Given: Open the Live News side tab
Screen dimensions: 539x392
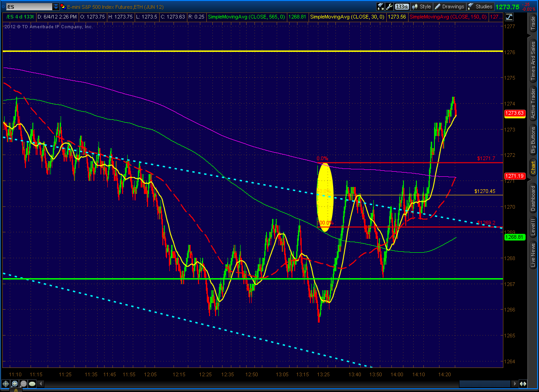Looking at the screenshot, I should tap(533, 255).
